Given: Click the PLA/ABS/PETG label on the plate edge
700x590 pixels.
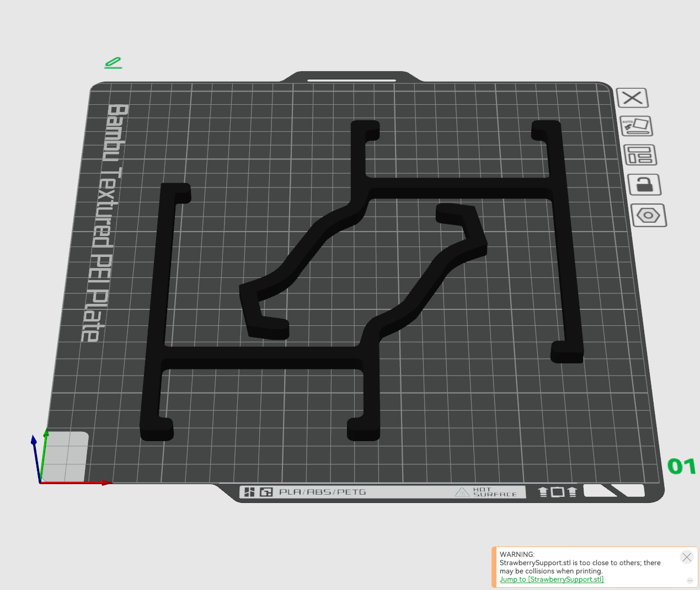Looking at the screenshot, I should [322, 492].
